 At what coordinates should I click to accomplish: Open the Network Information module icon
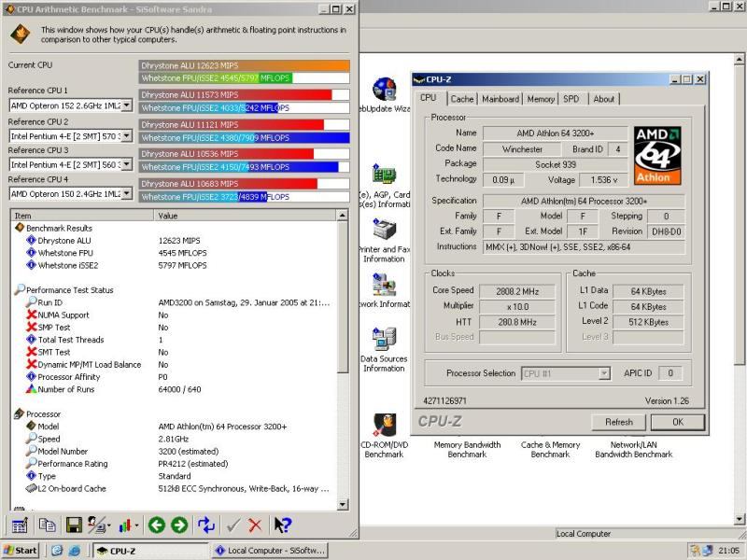click(x=384, y=285)
